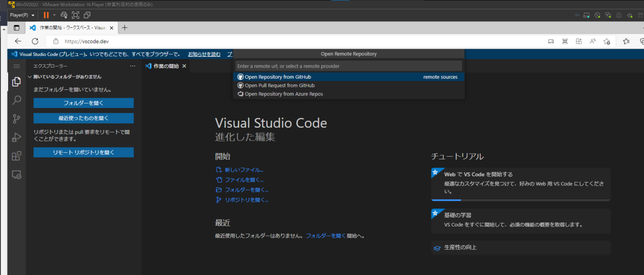
Task: Select Open Repository from GitHub
Action: (x=349, y=77)
